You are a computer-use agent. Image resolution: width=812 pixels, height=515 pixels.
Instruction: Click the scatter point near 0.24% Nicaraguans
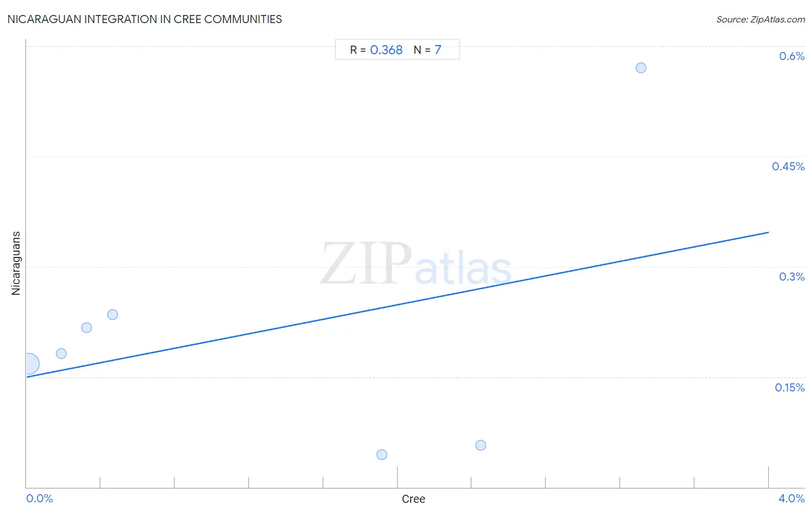[113, 315]
